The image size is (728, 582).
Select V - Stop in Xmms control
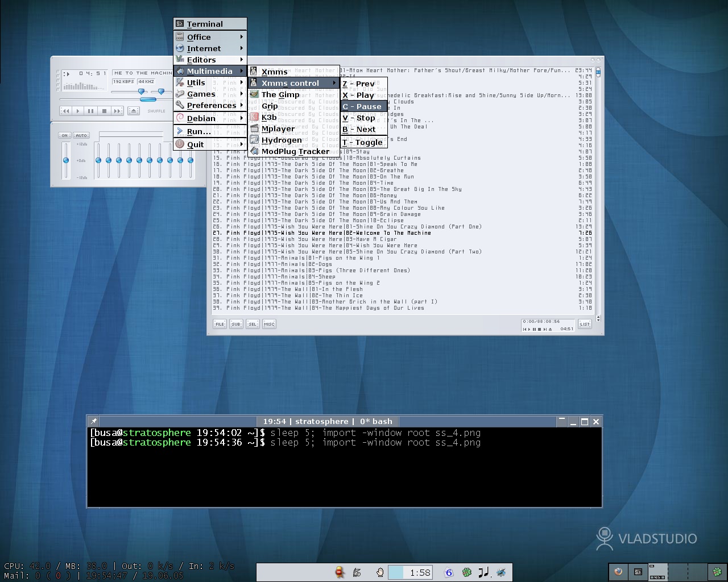pos(364,118)
